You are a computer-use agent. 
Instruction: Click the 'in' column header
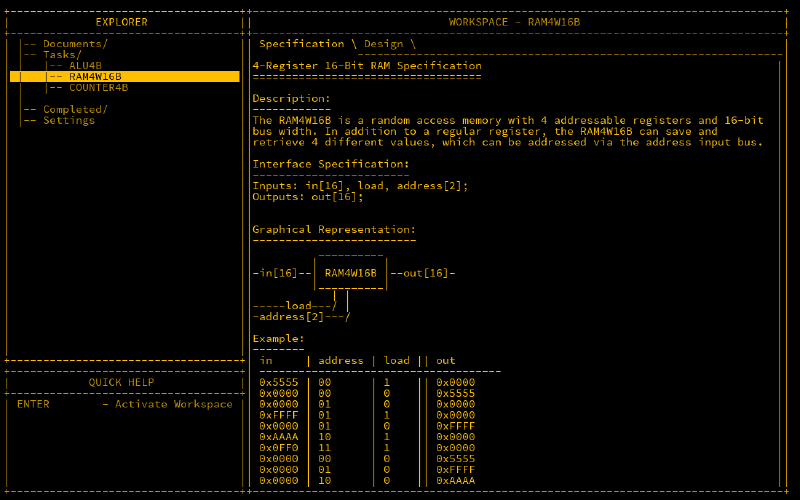(x=266, y=361)
